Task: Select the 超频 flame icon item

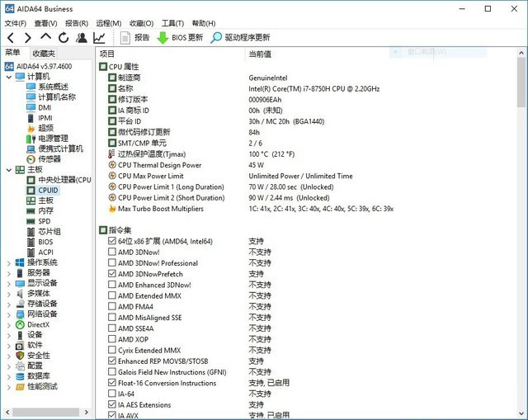Action: point(31,129)
